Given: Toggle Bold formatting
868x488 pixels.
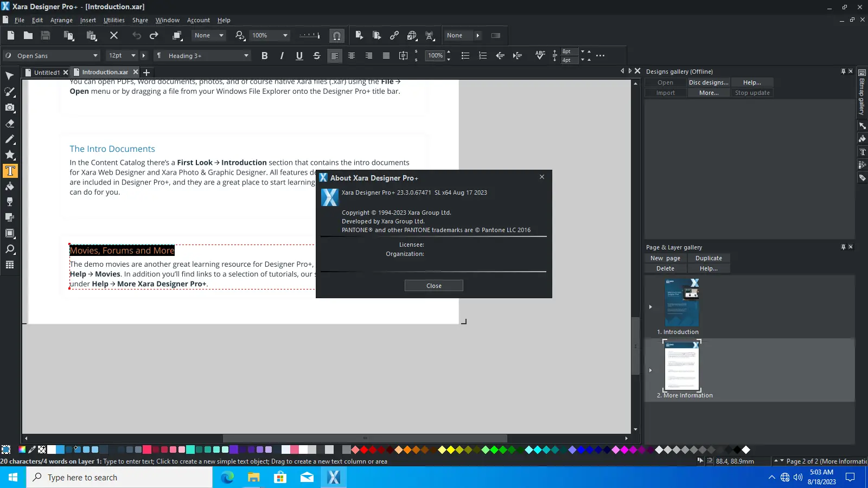Looking at the screenshot, I should (x=265, y=55).
